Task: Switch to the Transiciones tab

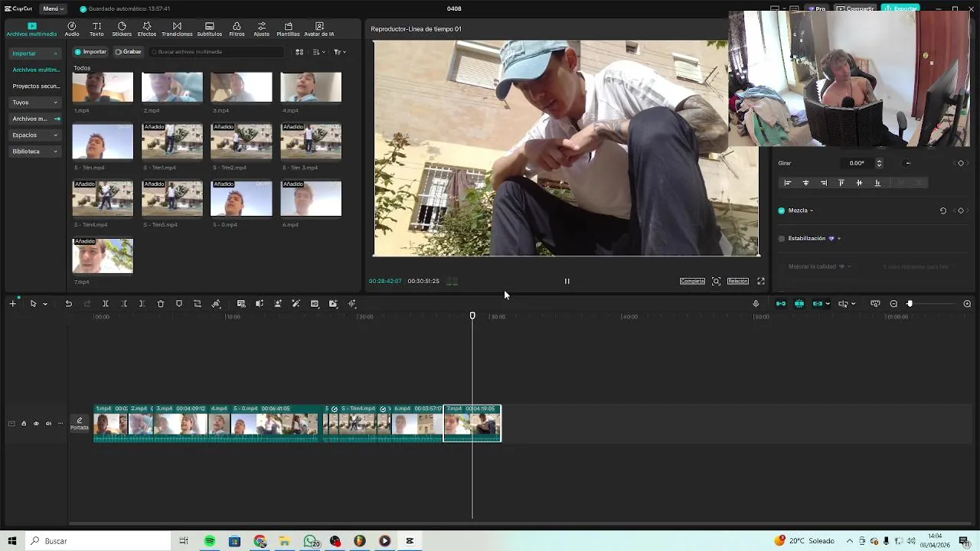Action: coord(177,29)
